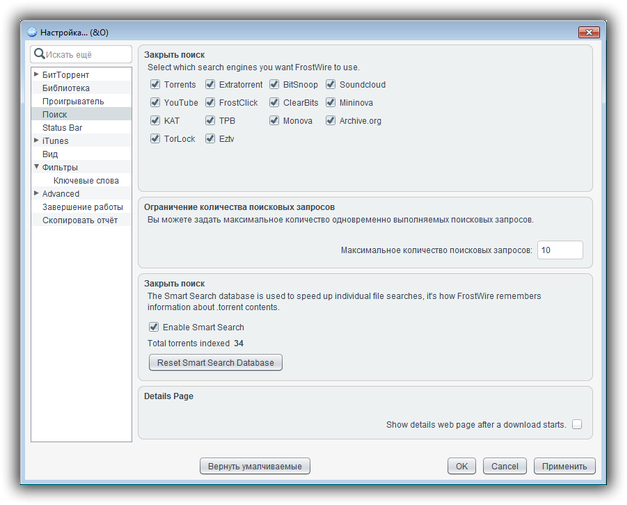Expand the iTunes tree node
The width and height of the screenshot is (627, 505).
pyautogui.click(x=37, y=141)
